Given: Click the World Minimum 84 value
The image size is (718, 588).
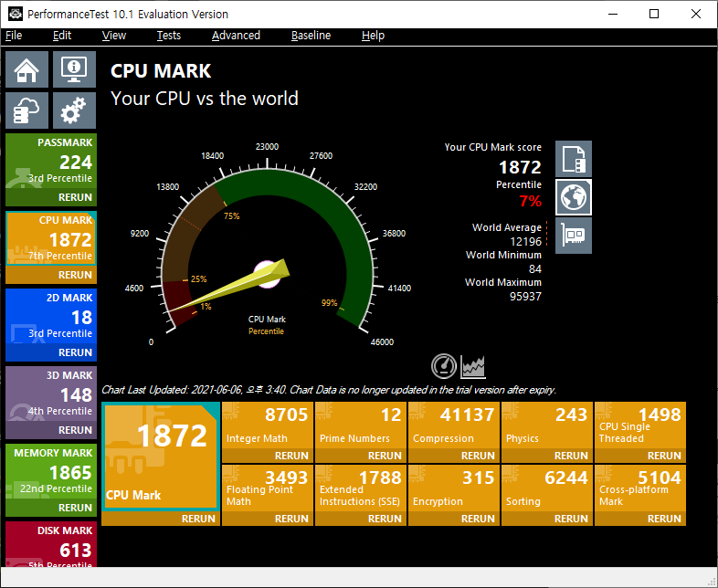Looking at the screenshot, I should coord(534,268).
